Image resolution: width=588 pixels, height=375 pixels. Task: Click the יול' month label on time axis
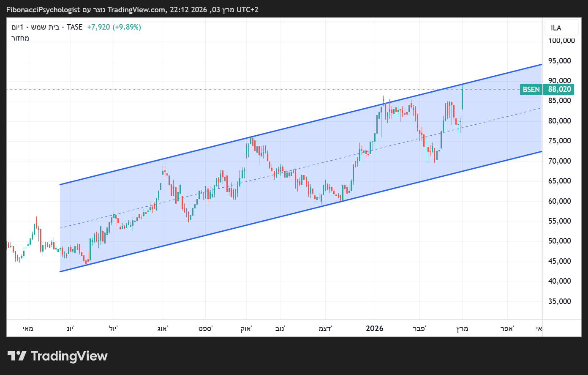[x=113, y=328]
